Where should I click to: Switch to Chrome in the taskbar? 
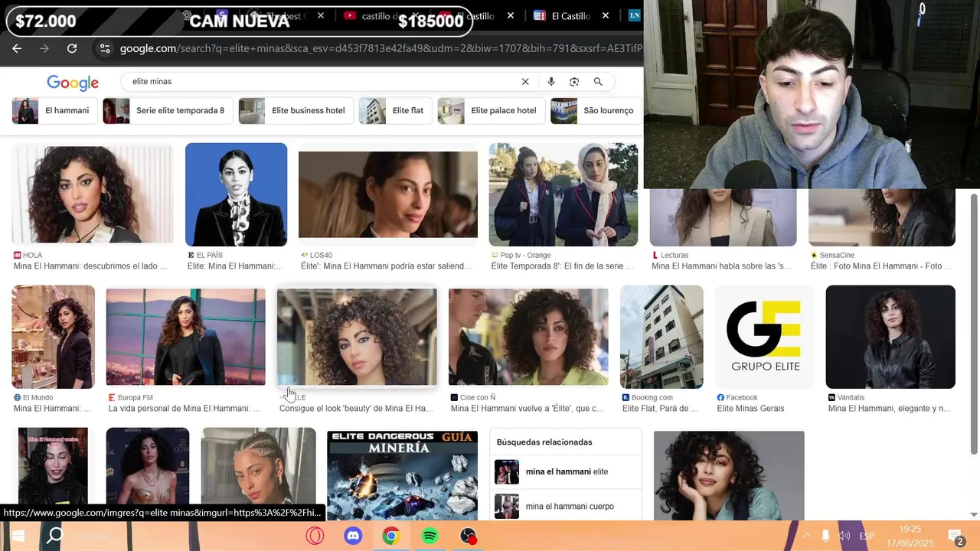[x=391, y=536]
